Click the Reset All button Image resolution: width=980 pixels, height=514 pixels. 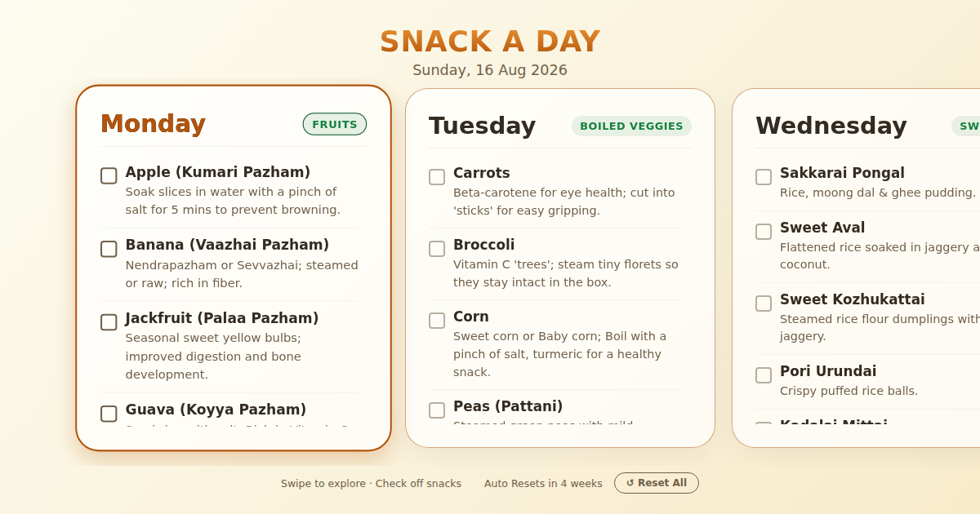[x=657, y=483]
